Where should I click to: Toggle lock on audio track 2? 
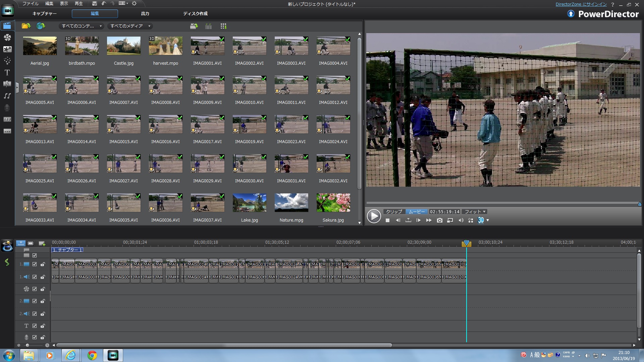click(x=43, y=314)
